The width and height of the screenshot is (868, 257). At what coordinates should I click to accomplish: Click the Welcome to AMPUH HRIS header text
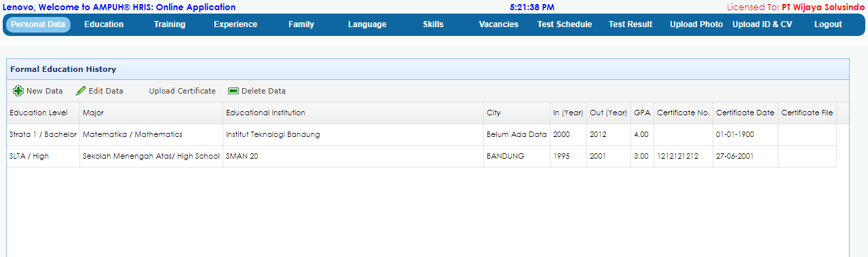tap(119, 7)
